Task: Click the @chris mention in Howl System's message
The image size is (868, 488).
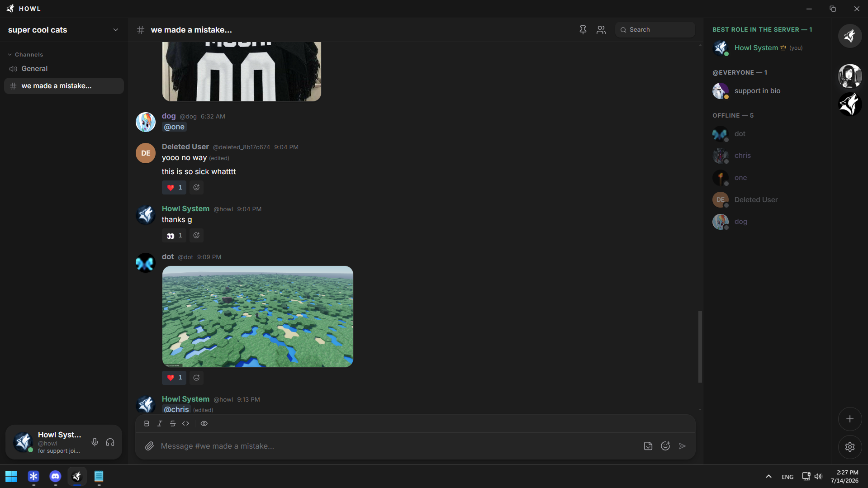Action: (x=176, y=409)
